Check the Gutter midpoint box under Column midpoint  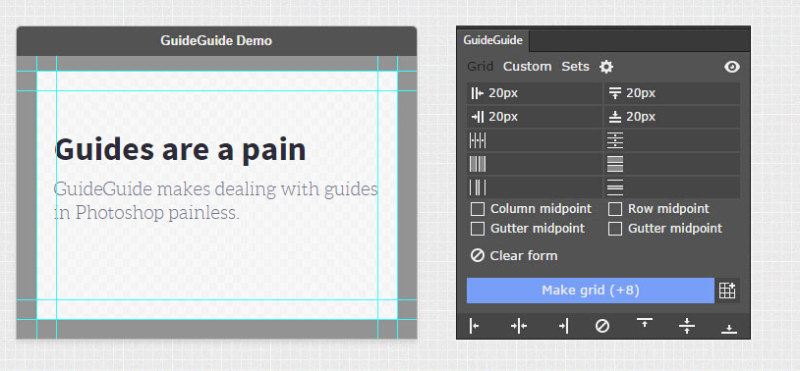tap(478, 229)
